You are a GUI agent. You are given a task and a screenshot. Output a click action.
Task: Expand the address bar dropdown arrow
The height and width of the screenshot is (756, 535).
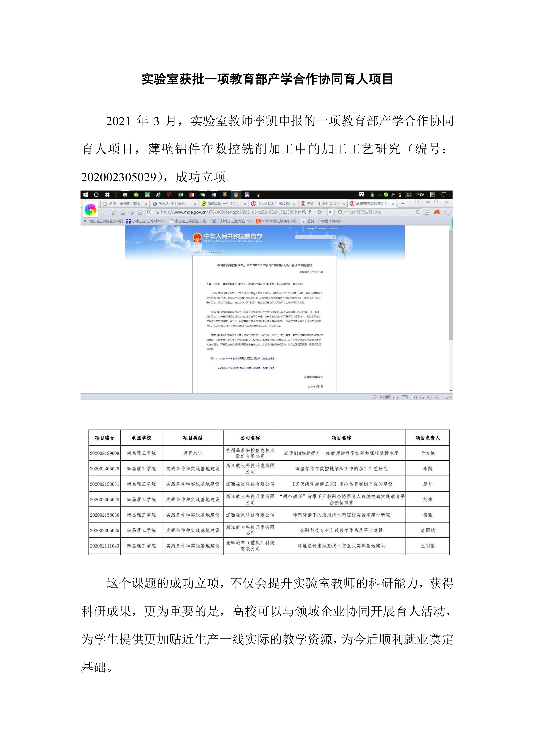(x=330, y=212)
